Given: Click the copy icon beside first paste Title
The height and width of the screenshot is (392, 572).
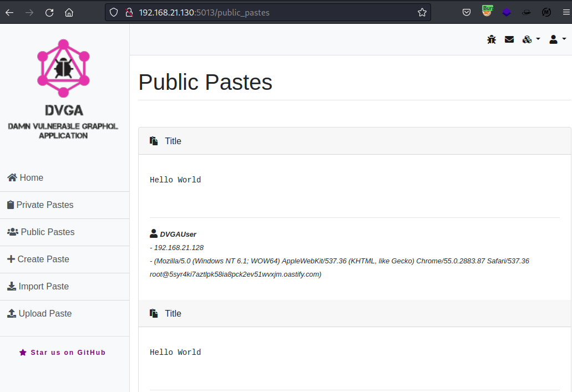Looking at the screenshot, I should click(153, 140).
